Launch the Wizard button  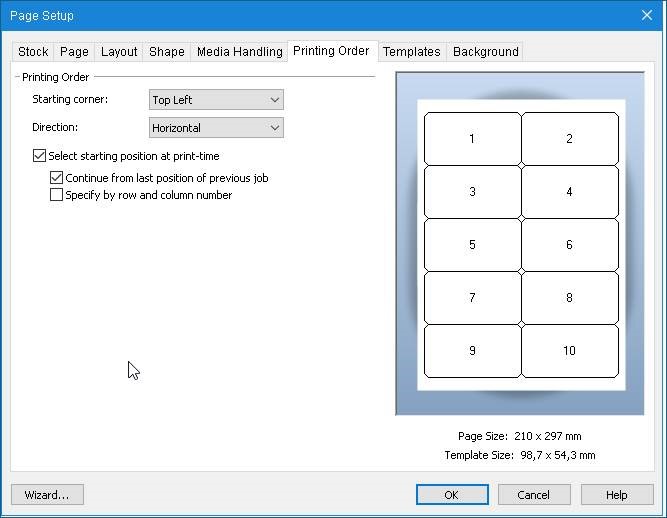point(47,495)
